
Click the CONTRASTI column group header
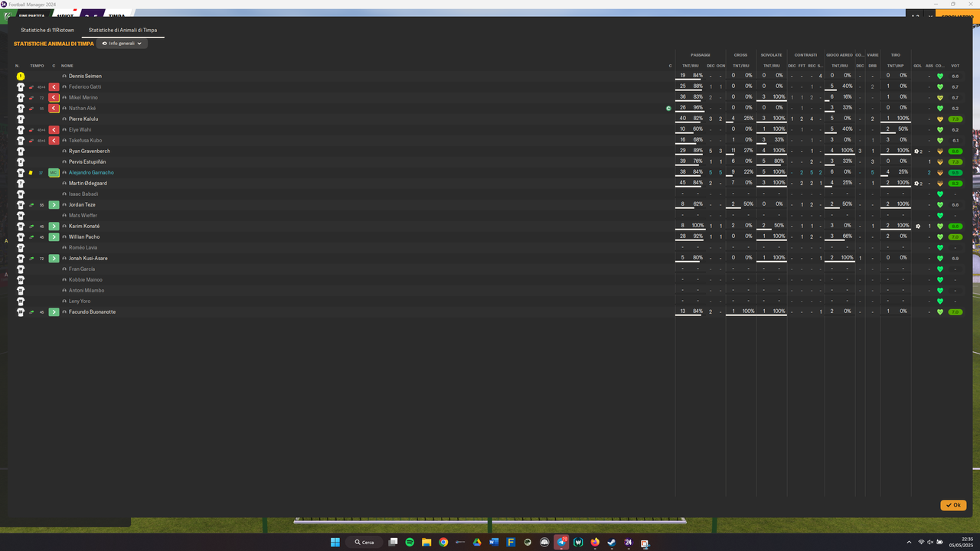[805, 55]
